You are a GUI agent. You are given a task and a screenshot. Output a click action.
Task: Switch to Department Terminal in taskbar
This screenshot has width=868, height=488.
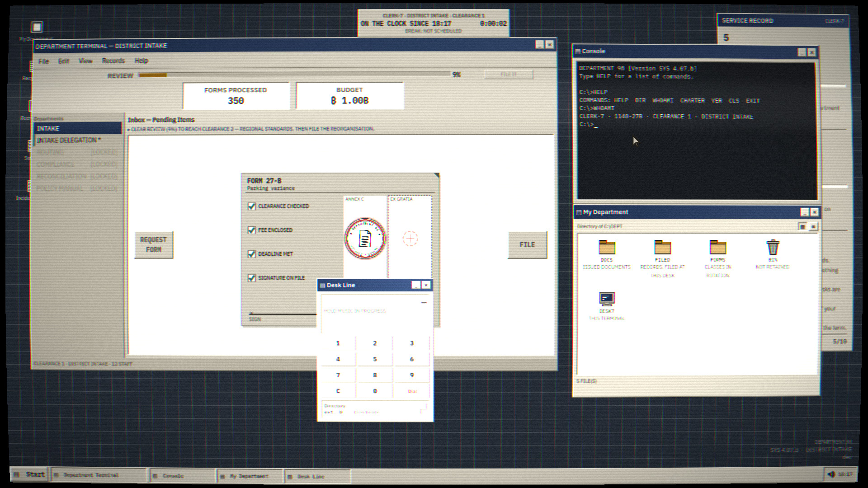99,475
